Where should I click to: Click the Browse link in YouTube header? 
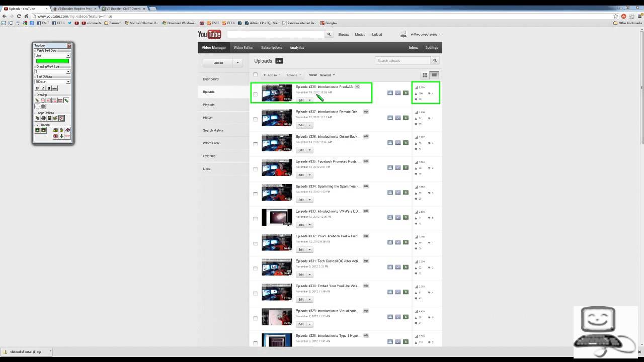pos(344,34)
